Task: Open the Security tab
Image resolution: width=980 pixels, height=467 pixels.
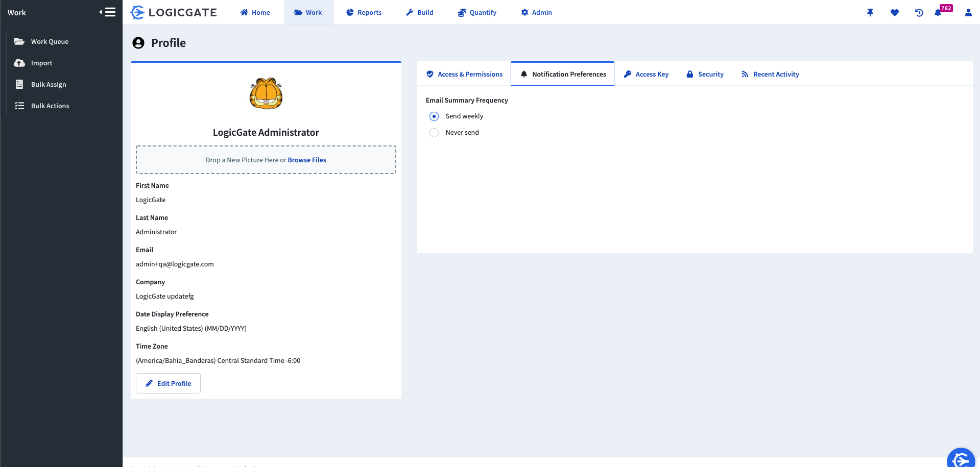Action: tap(705, 75)
